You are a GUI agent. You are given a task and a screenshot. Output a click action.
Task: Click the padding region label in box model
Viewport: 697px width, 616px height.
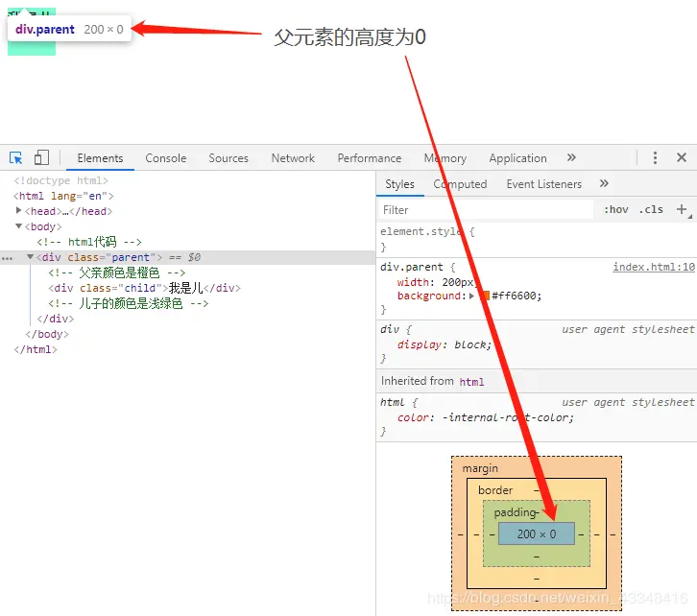coord(516,512)
